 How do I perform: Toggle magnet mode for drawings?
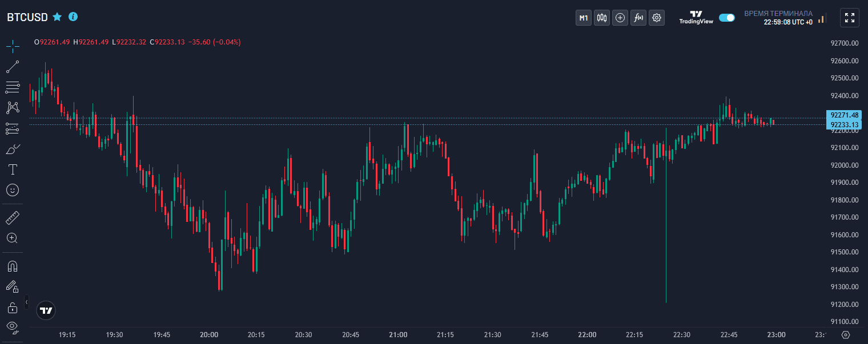(13, 266)
